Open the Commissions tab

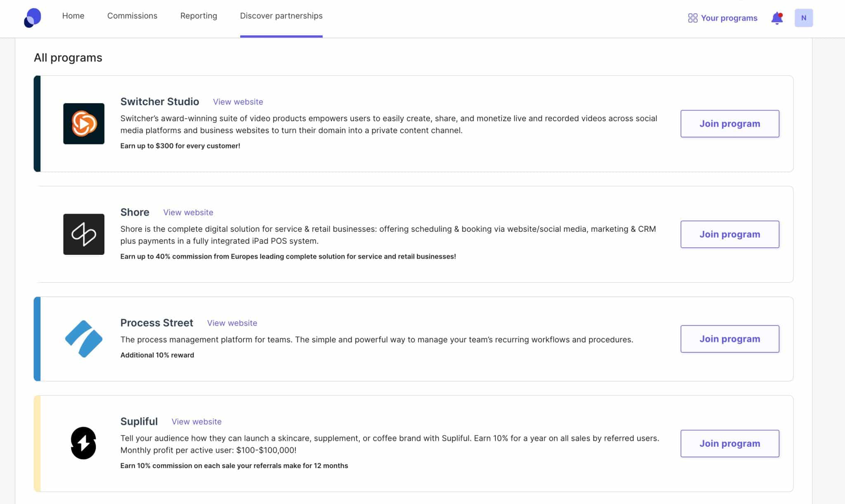click(x=132, y=16)
